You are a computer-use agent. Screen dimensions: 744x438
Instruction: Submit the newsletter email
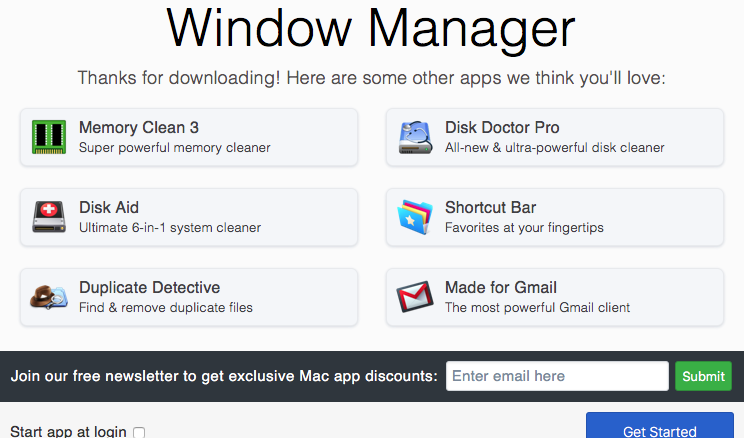(x=703, y=376)
